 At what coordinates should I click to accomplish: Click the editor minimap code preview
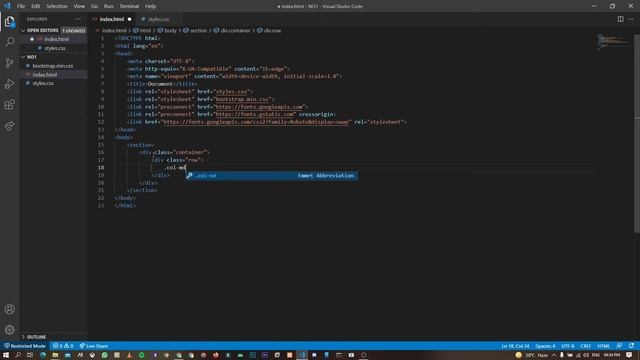[613, 41]
